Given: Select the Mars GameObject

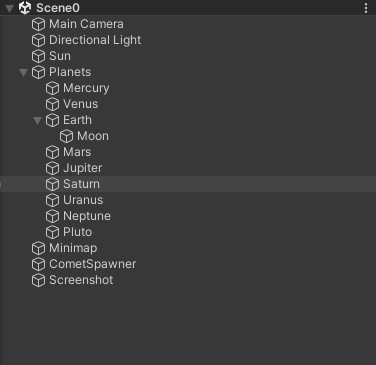Looking at the screenshot, I should tap(77, 152).
